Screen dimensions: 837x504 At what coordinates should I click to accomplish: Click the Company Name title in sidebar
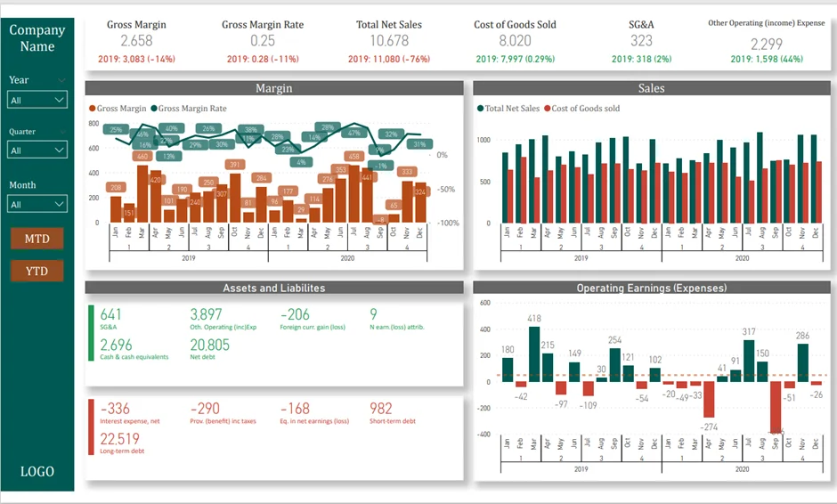pos(37,38)
